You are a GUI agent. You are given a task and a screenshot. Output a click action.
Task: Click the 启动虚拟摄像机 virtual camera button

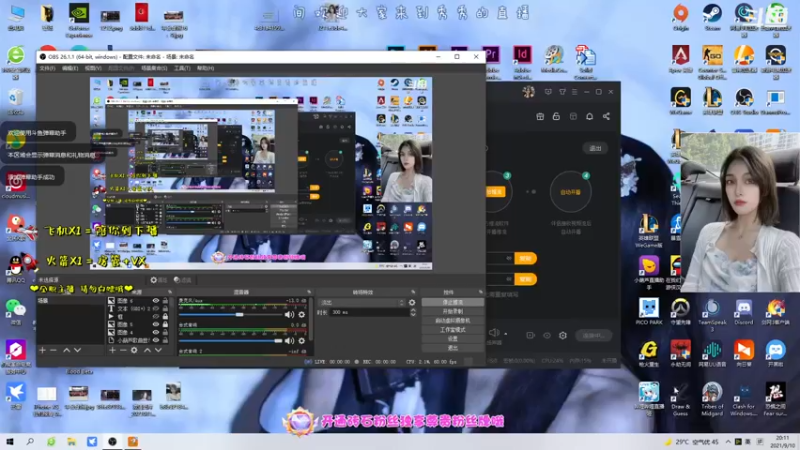(x=453, y=321)
